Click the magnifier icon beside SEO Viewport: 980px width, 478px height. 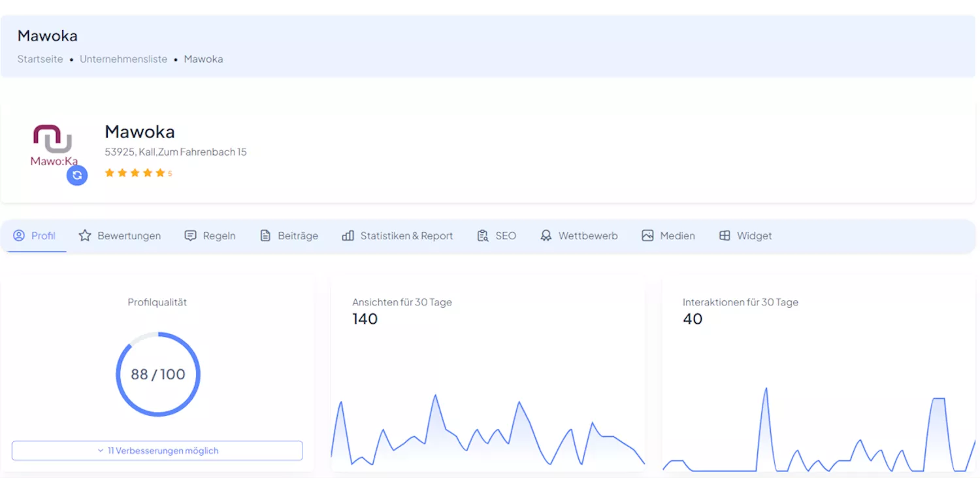click(x=482, y=235)
